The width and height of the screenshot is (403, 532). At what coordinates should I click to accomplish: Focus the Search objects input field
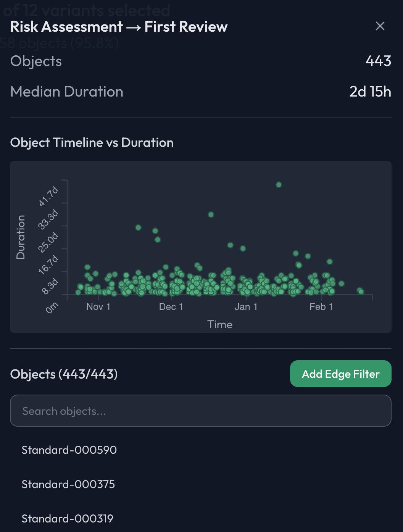click(200, 411)
